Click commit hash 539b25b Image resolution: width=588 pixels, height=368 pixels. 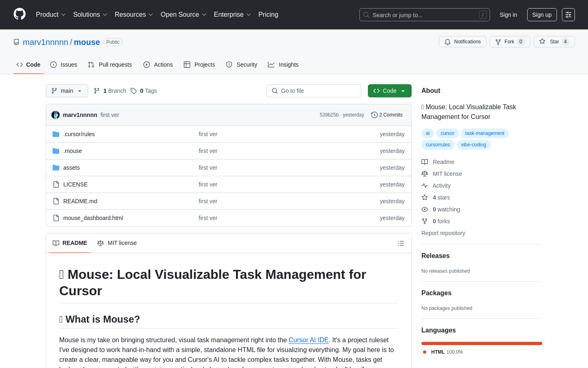[329, 115]
